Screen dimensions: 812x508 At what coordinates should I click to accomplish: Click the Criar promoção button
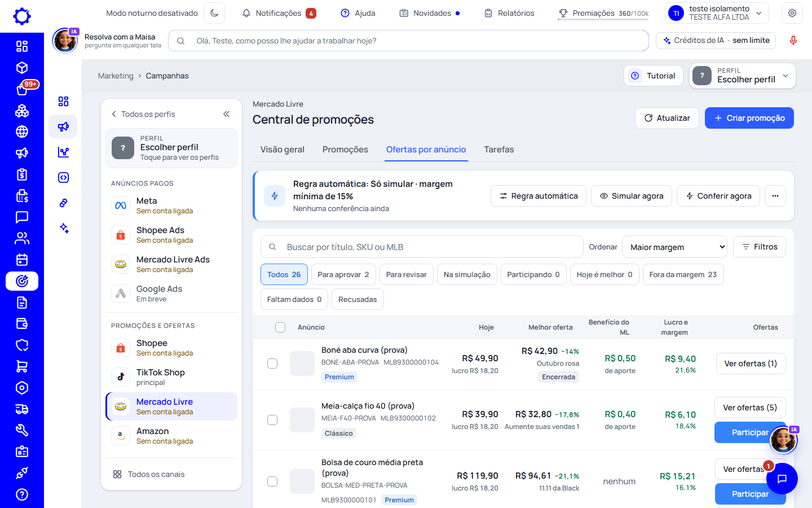coord(749,118)
